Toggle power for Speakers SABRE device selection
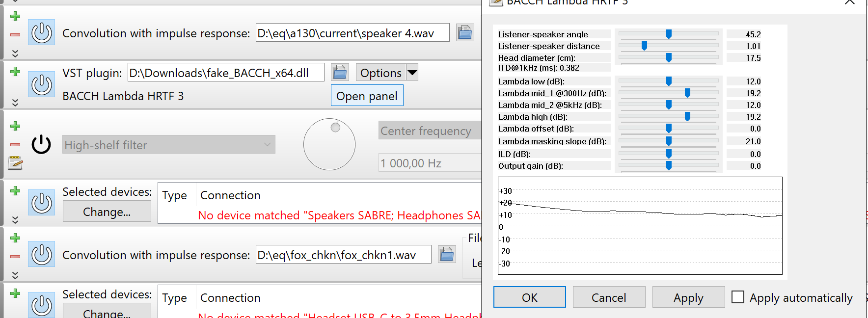This screenshot has height=318, width=868. tap(41, 203)
